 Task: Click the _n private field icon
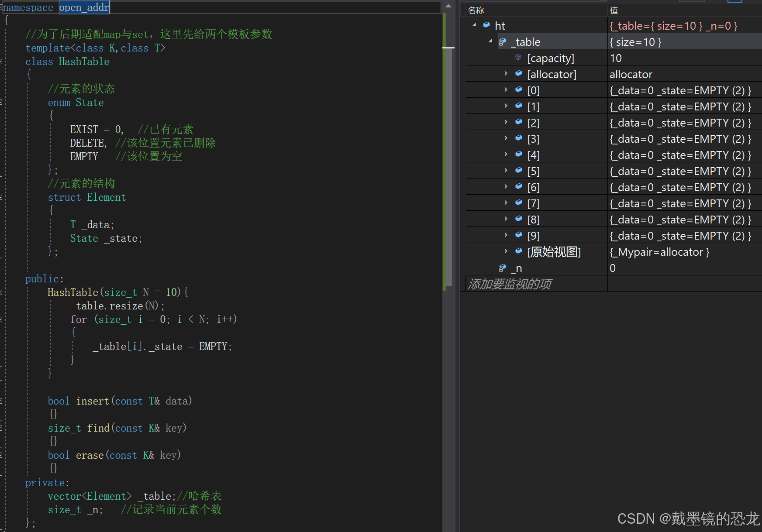[x=503, y=268]
